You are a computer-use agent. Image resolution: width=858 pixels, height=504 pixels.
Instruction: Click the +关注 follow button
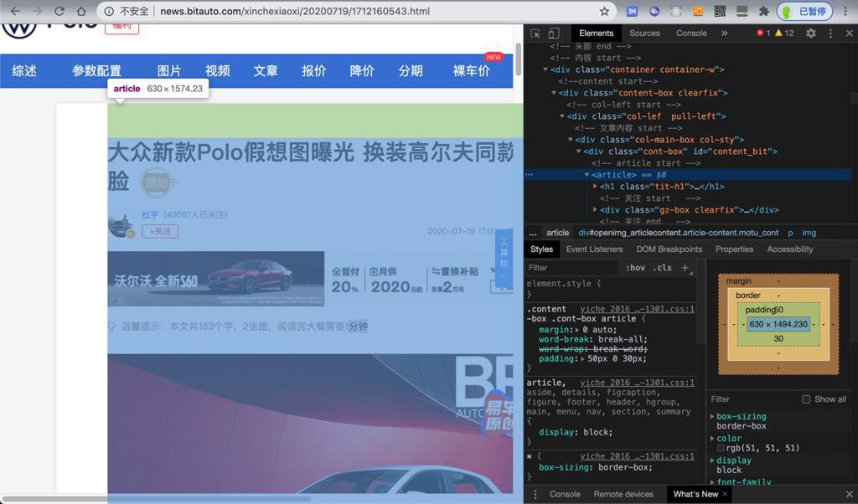[160, 231]
